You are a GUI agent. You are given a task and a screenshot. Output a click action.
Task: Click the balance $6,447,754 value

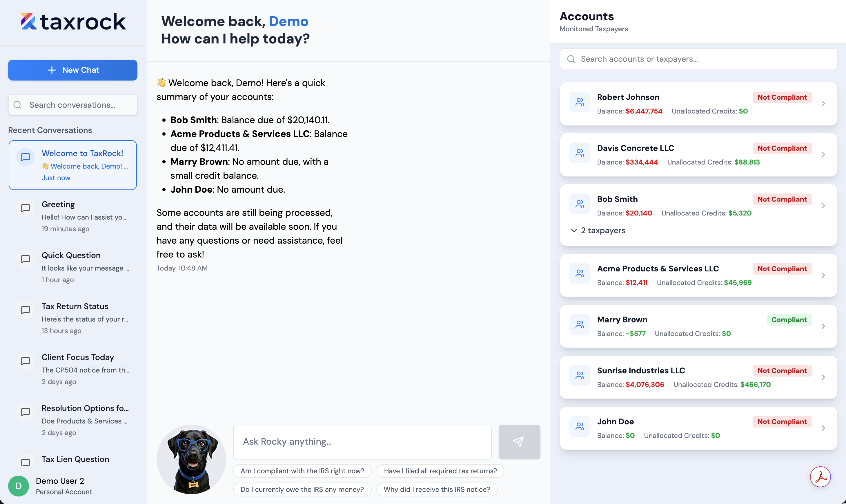644,112
